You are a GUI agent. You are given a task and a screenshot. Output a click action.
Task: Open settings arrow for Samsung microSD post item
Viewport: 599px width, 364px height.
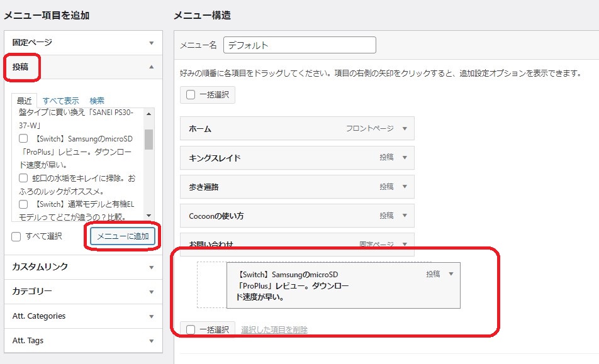click(x=451, y=274)
